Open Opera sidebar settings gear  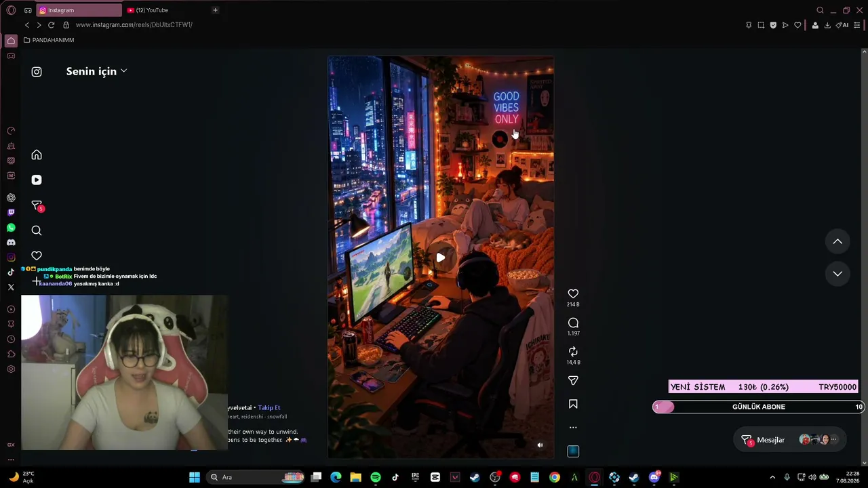pyautogui.click(x=11, y=369)
